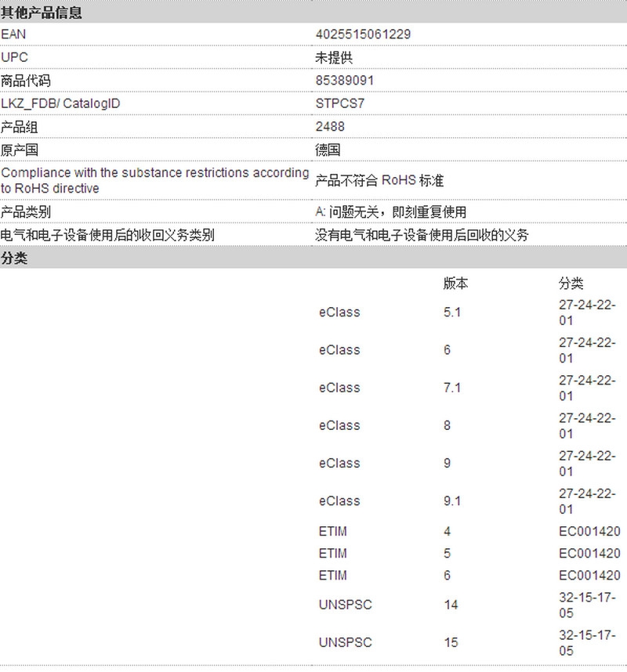Click the 产品类别 label

tap(26, 211)
